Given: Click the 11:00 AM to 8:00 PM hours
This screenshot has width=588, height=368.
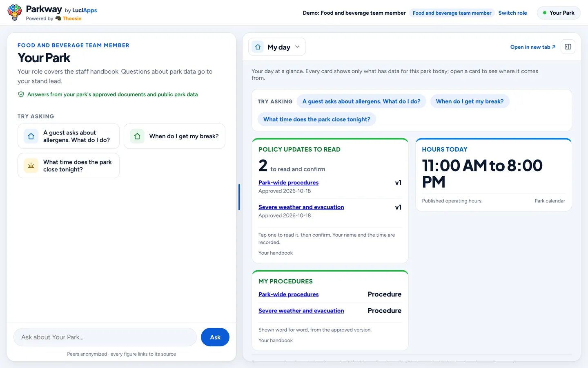Looking at the screenshot, I should click(482, 174).
